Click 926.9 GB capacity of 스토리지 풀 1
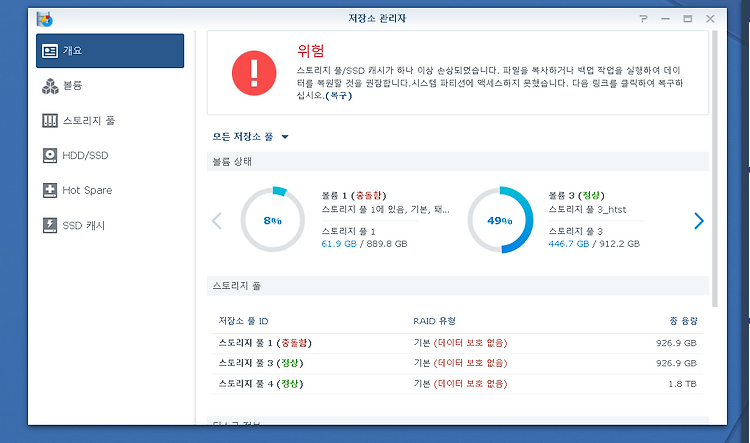This screenshot has height=443, width=750. click(676, 343)
